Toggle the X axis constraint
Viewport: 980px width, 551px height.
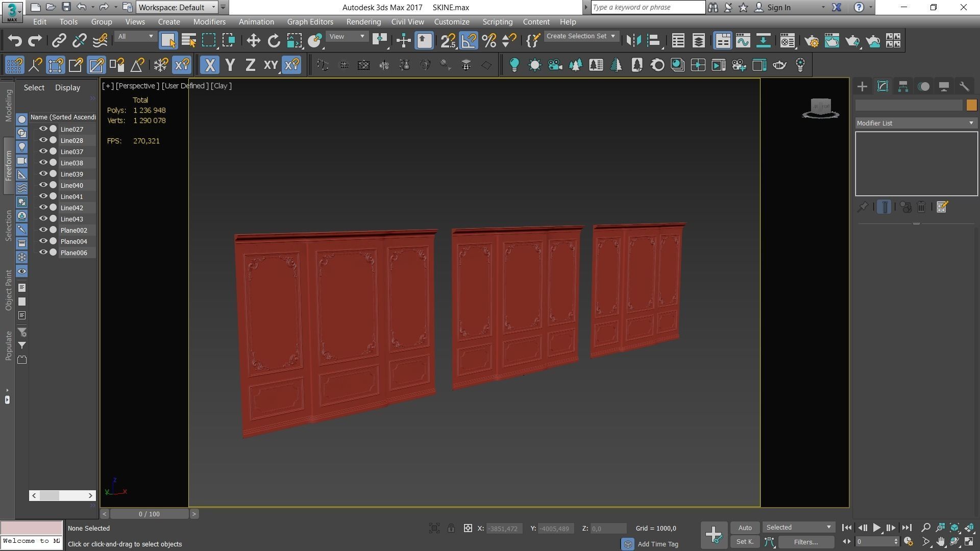pyautogui.click(x=209, y=65)
